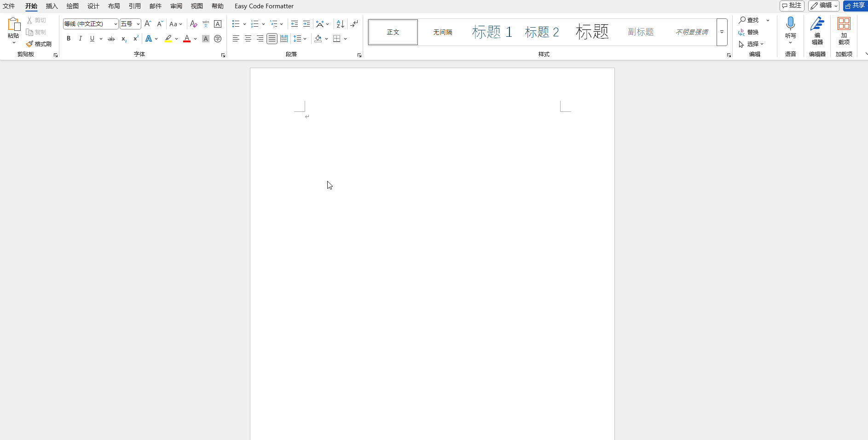The image size is (868, 440).
Task: Click the Copy (复制) icon
Action: (29, 32)
